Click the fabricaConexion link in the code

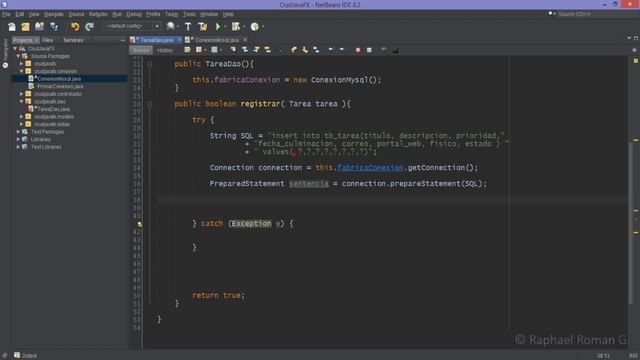click(x=370, y=168)
